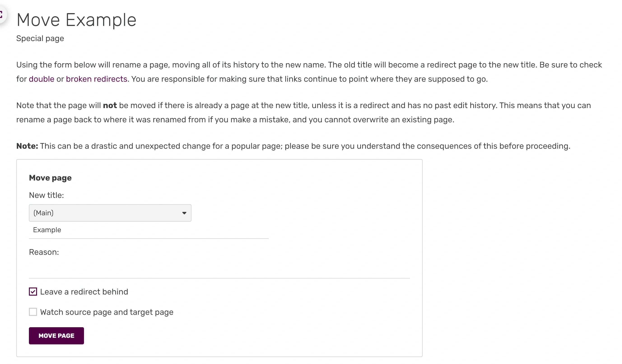Click the new title field containing 'Example'

tap(149, 230)
